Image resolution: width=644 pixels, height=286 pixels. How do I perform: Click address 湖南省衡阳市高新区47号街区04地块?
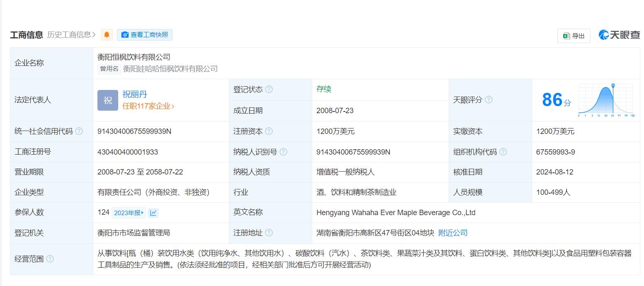375,233
